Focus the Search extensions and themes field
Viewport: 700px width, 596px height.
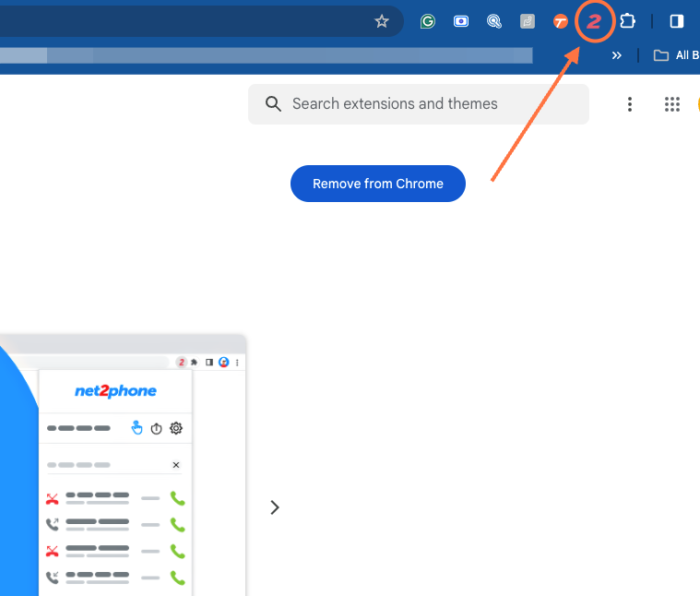click(x=419, y=104)
